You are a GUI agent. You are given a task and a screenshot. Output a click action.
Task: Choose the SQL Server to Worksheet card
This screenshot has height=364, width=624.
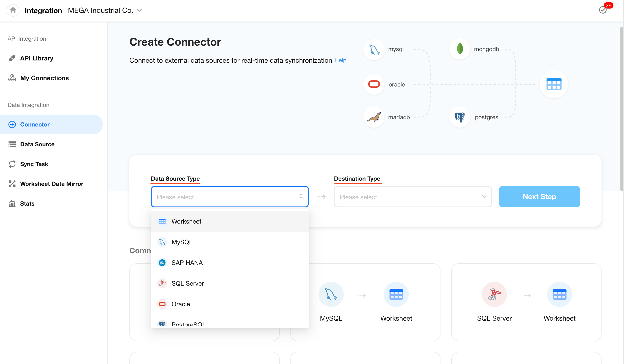pos(526,302)
